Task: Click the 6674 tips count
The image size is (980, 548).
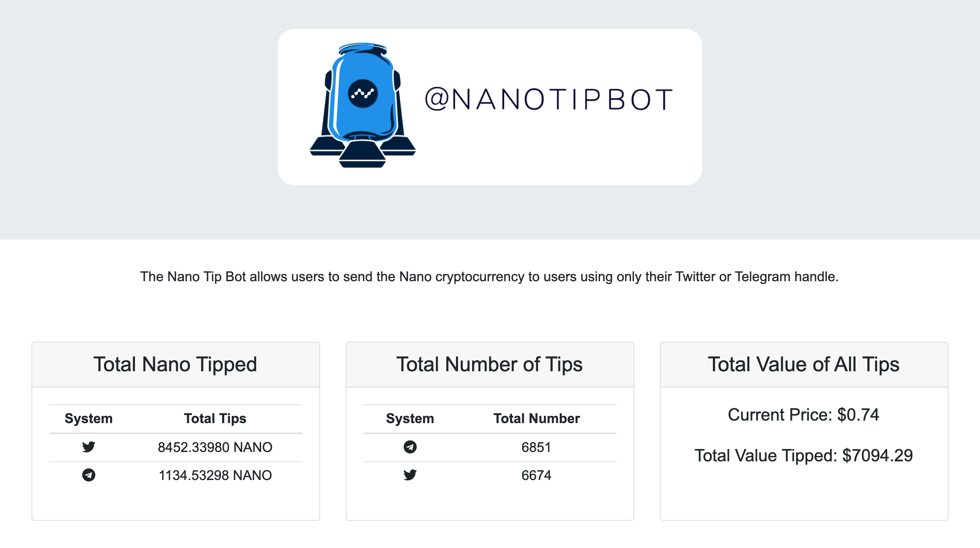Action: pos(537,475)
